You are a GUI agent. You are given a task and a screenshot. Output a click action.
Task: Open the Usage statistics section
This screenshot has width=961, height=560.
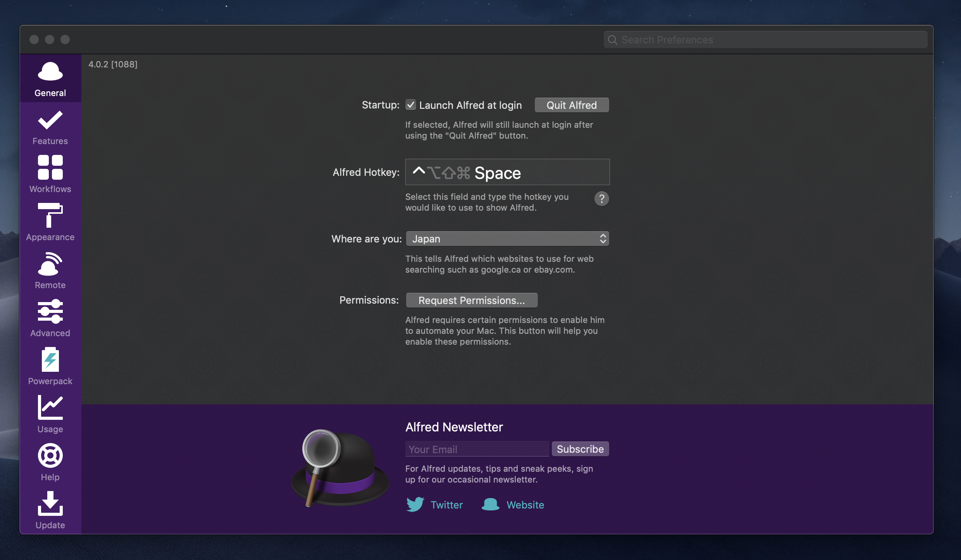tap(50, 415)
